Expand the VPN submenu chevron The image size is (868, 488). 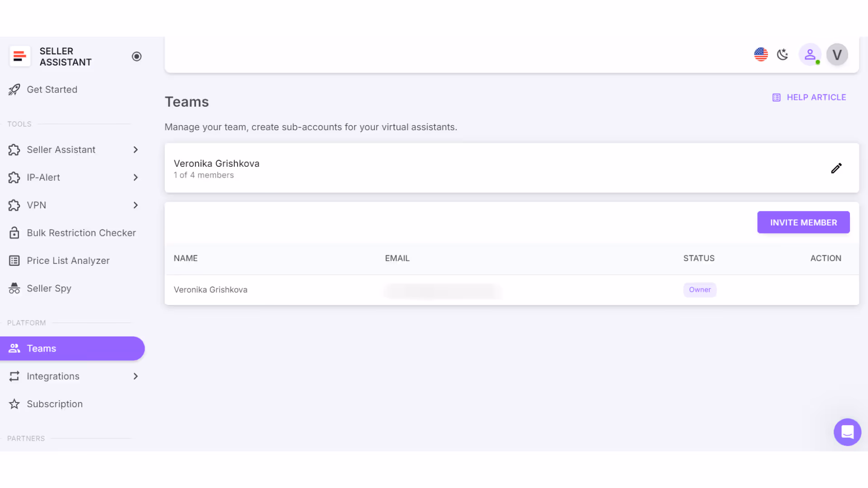(x=136, y=205)
